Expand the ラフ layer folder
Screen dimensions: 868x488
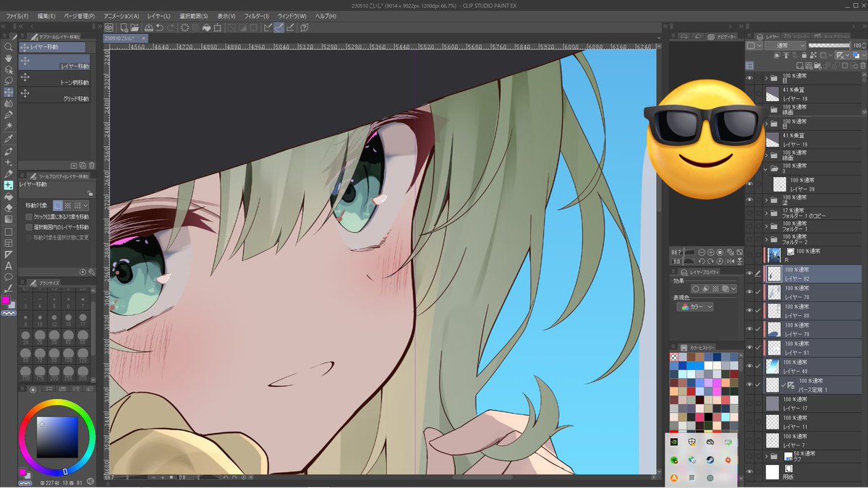[x=767, y=457]
